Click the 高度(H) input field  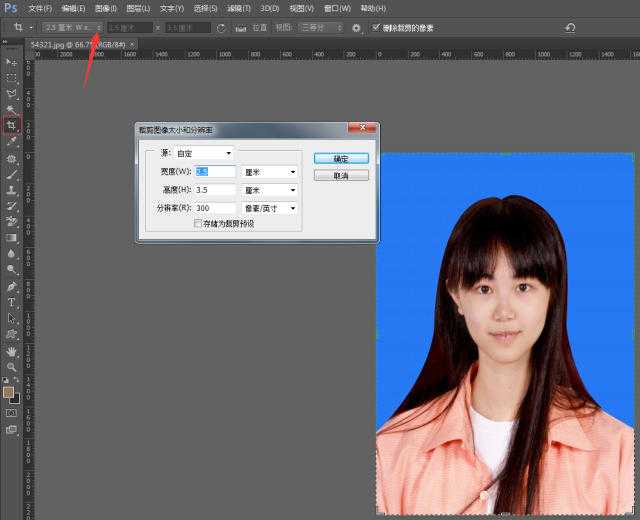pyautogui.click(x=215, y=190)
